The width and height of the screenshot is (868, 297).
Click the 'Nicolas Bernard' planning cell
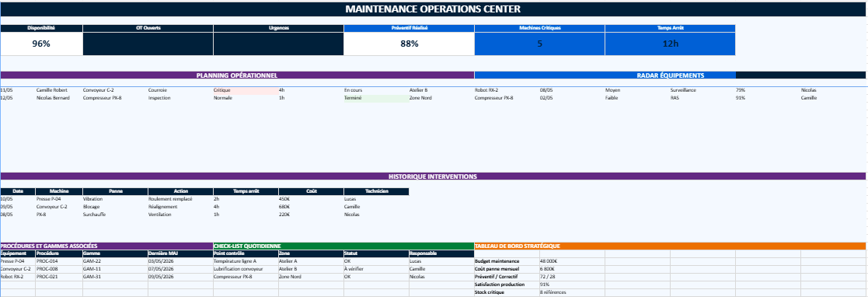pos(59,98)
